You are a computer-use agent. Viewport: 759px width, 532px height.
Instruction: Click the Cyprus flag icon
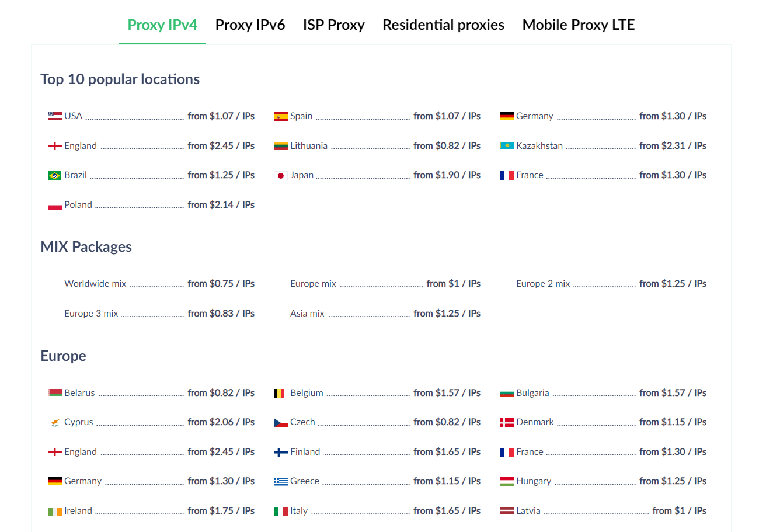55,422
